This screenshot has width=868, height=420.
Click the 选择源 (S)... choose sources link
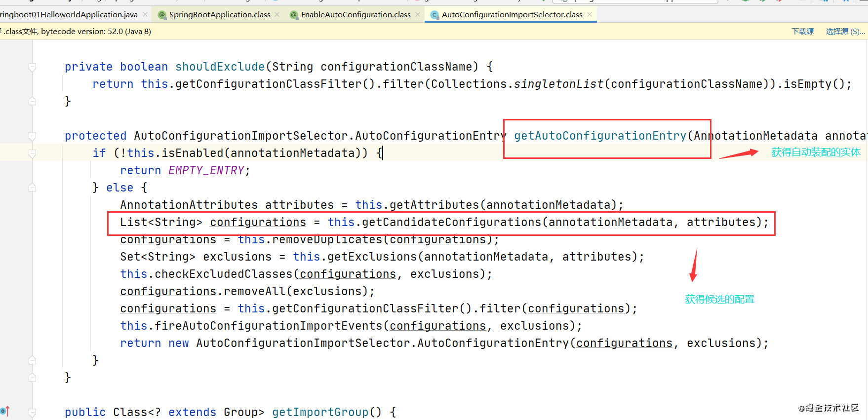click(x=845, y=31)
